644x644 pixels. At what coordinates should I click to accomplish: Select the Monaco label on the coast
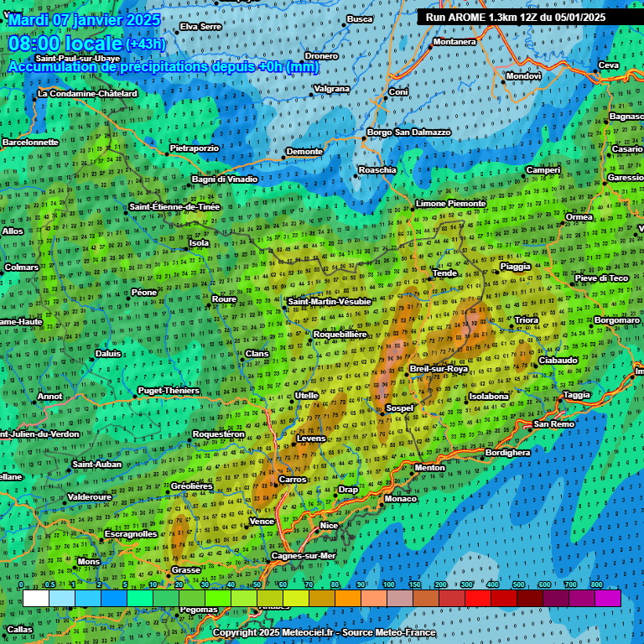coord(400,499)
